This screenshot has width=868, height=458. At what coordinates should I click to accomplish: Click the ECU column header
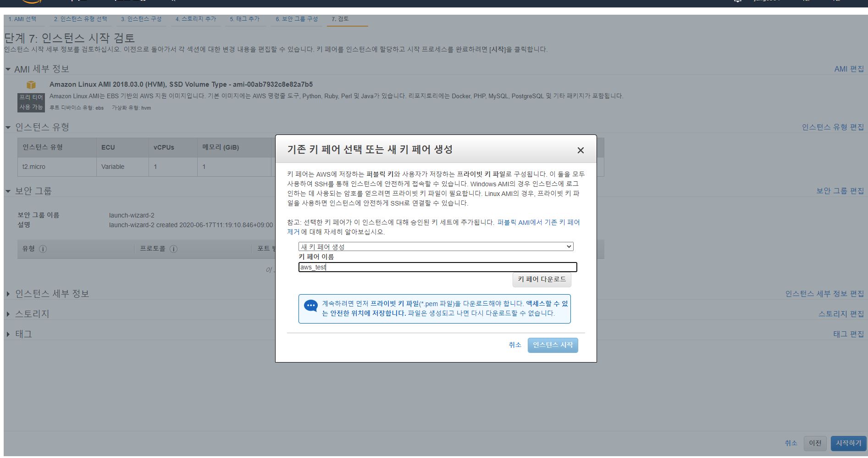(x=122, y=147)
